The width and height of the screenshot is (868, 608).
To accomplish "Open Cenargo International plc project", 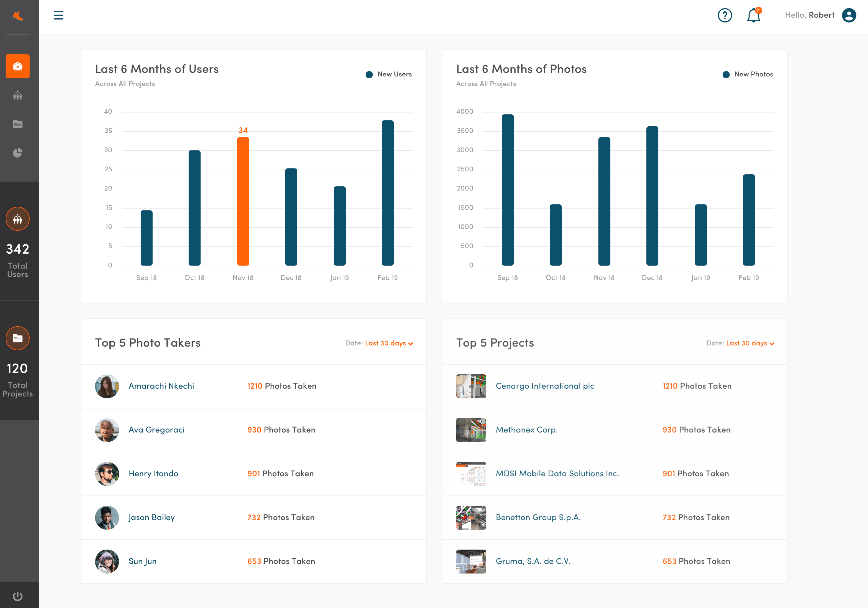I will tap(545, 386).
